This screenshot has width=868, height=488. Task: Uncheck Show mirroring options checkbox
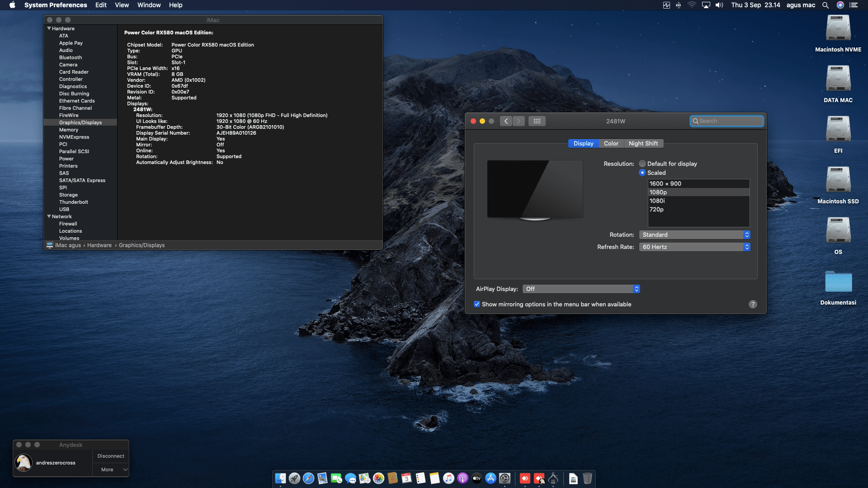477,304
